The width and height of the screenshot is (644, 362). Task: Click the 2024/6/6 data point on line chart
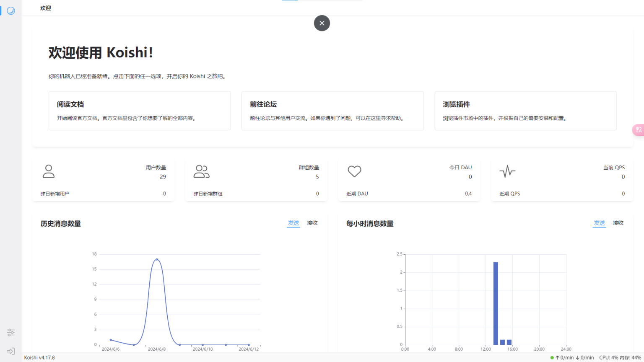tap(111, 340)
